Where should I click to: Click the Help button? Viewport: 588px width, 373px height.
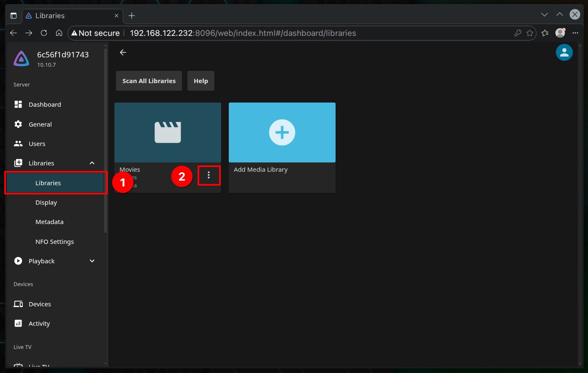(201, 81)
